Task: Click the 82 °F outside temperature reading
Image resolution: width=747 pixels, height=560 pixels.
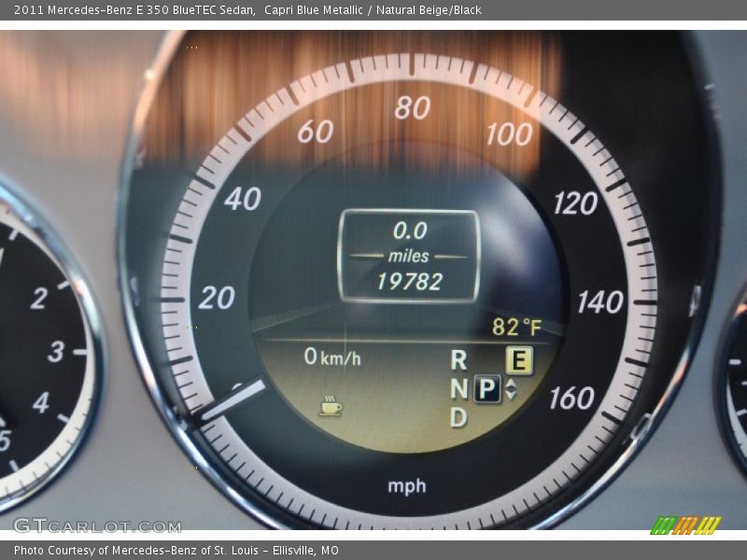Action: 517,328
